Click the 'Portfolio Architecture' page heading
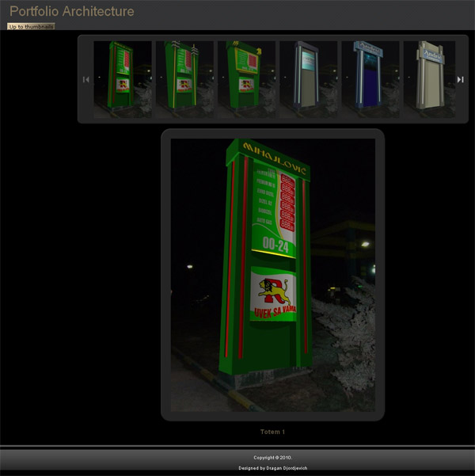The width and height of the screenshot is (475, 476). click(71, 12)
